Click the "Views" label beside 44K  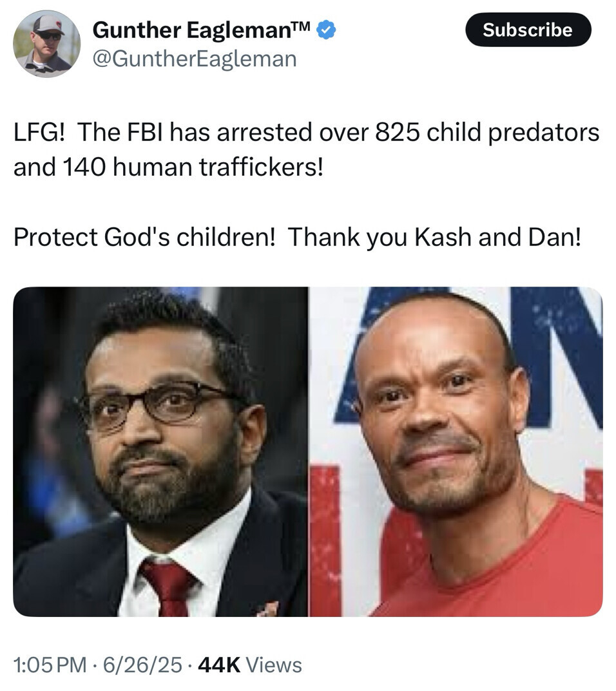(x=274, y=665)
